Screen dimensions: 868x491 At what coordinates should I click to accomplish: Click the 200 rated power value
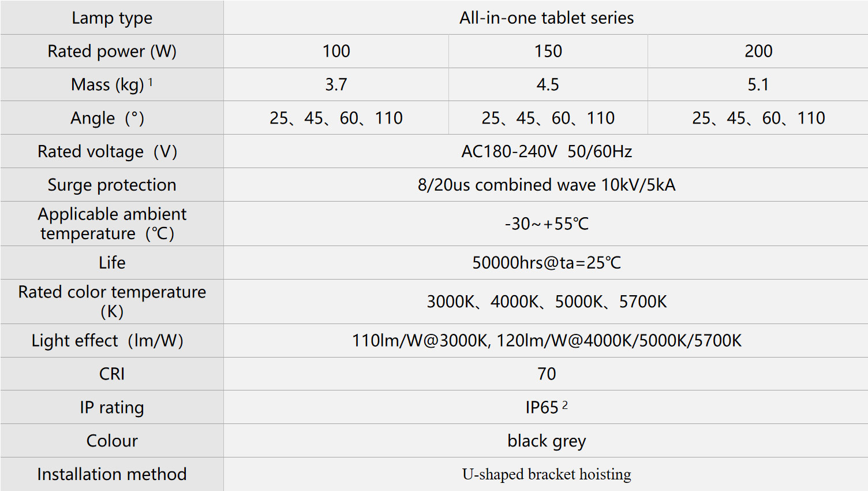click(758, 51)
